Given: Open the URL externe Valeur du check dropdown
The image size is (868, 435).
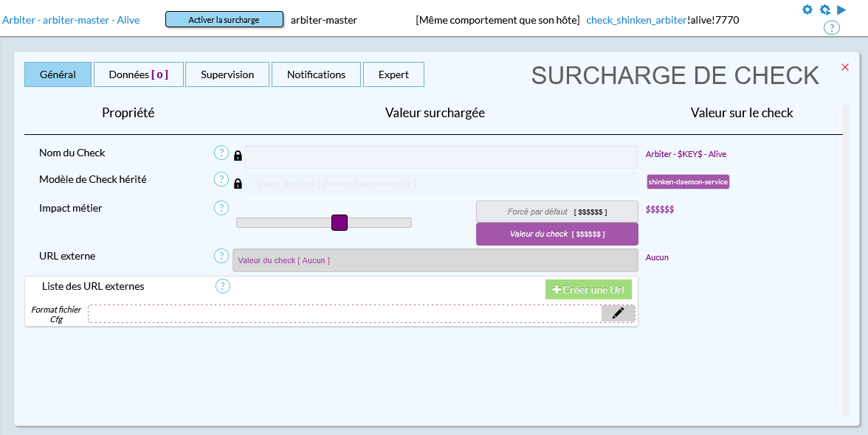Looking at the screenshot, I should (435, 260).
